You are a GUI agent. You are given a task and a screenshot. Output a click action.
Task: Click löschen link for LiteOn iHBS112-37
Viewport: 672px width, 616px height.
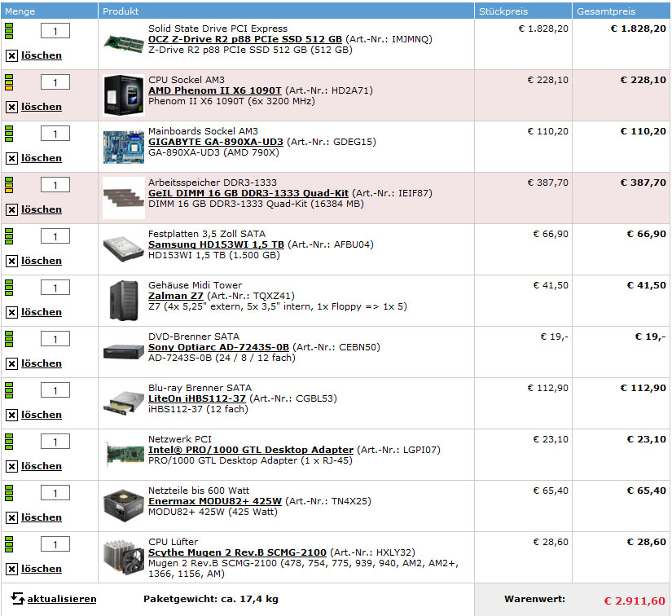click(x=42, y=416)
